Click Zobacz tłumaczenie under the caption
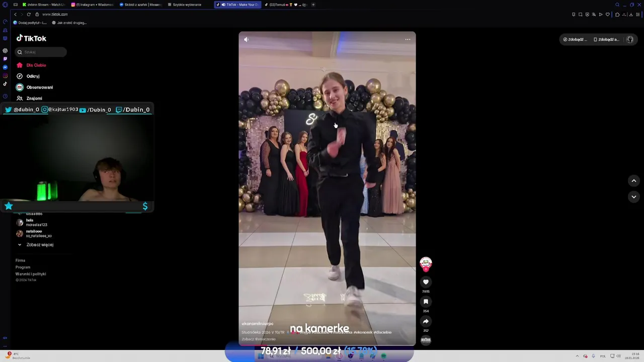The height and width of the screenshot is (362, 644). (x=259, y=339)
